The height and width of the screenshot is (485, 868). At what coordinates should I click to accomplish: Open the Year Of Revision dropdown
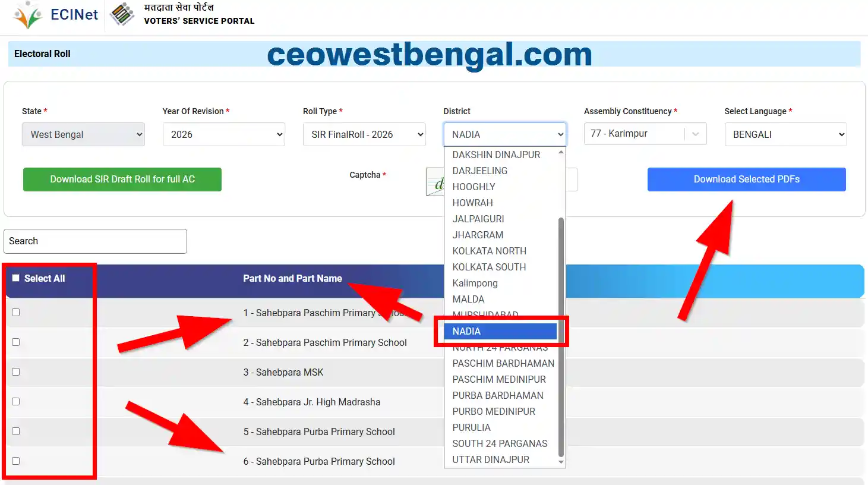[x=223, y=134]
